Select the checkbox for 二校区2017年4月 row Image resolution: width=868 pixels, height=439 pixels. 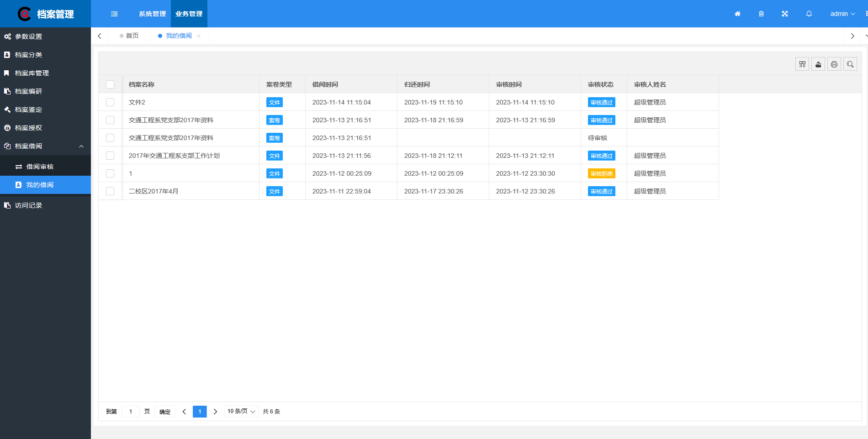tap(110, 191)
